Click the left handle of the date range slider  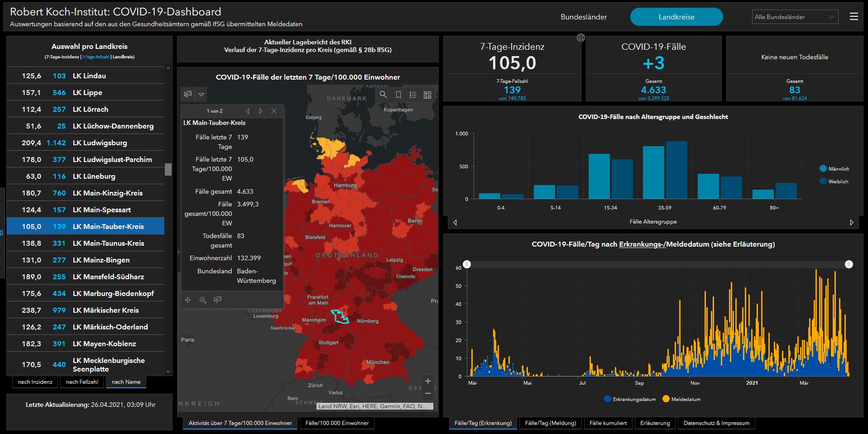[467, 264]
